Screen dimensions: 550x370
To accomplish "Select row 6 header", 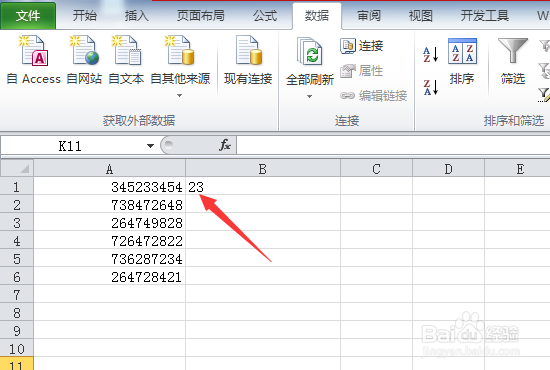I will (x=17, y=276).
